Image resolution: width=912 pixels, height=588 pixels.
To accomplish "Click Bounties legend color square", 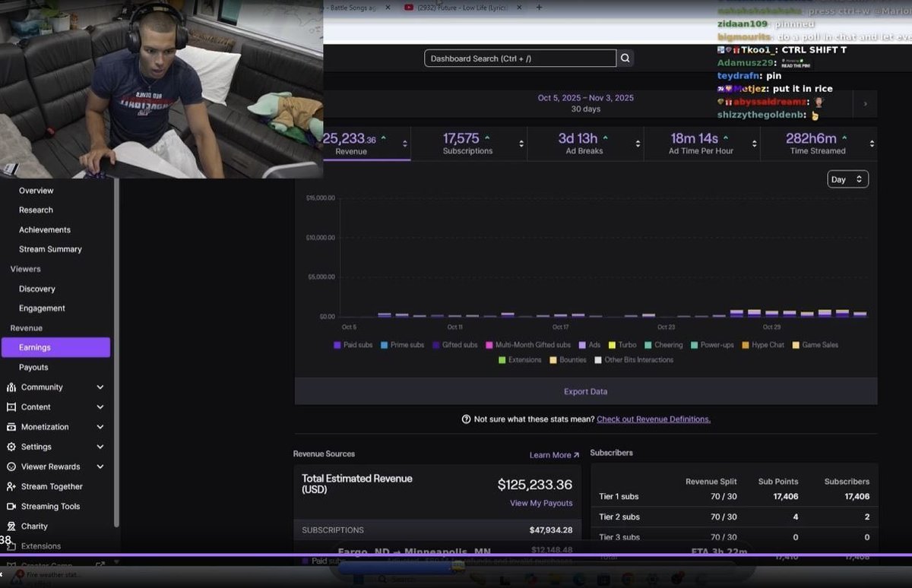I will [553, 360].
